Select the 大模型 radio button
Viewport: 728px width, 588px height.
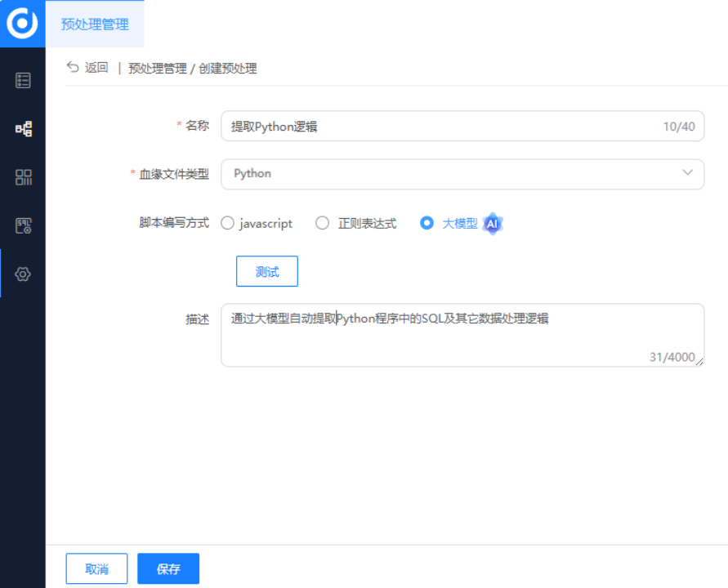[427, 223]
